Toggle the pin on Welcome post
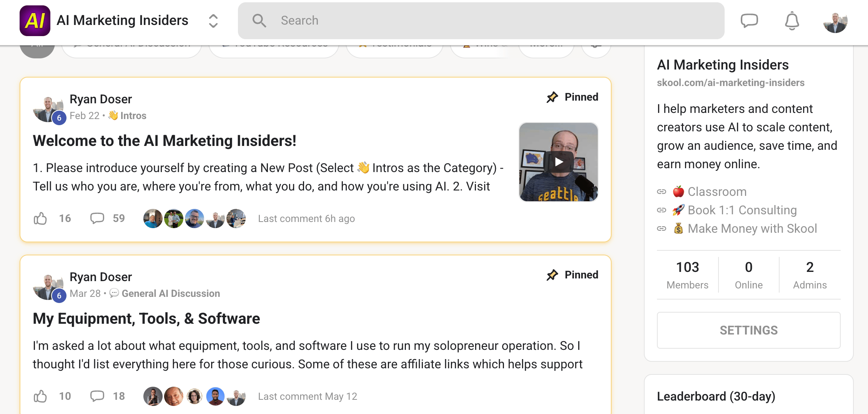 (572, 97)
